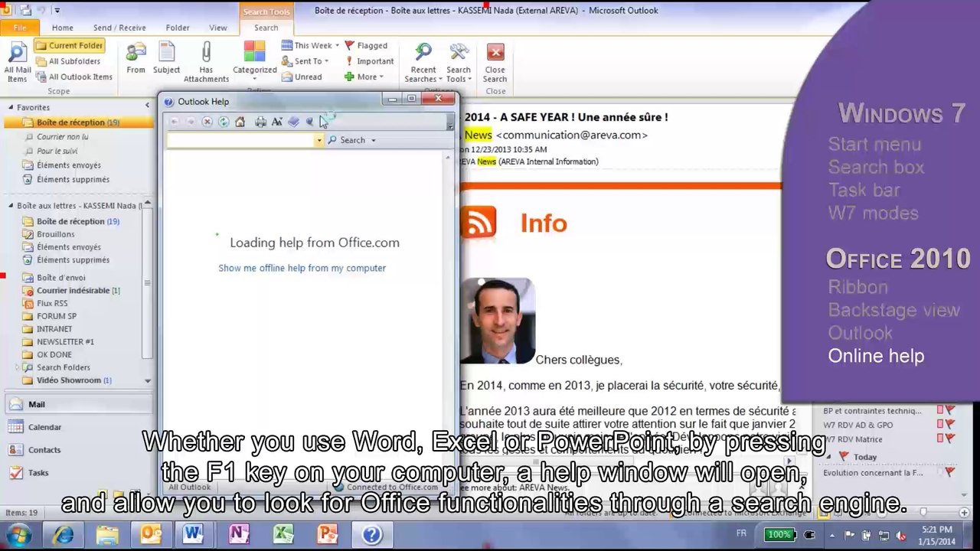
Task: Click the Help search input field
Action: pos(241,140)
